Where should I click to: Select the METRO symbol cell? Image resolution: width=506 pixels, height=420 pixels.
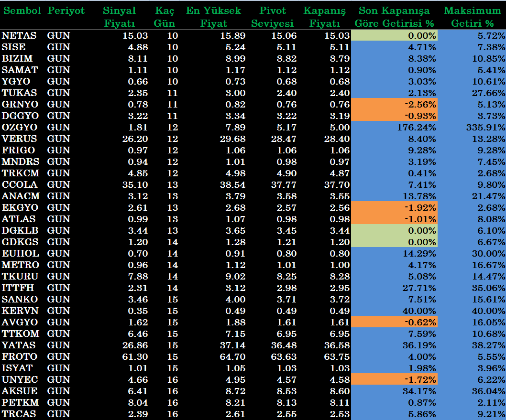tap(21, 264)
